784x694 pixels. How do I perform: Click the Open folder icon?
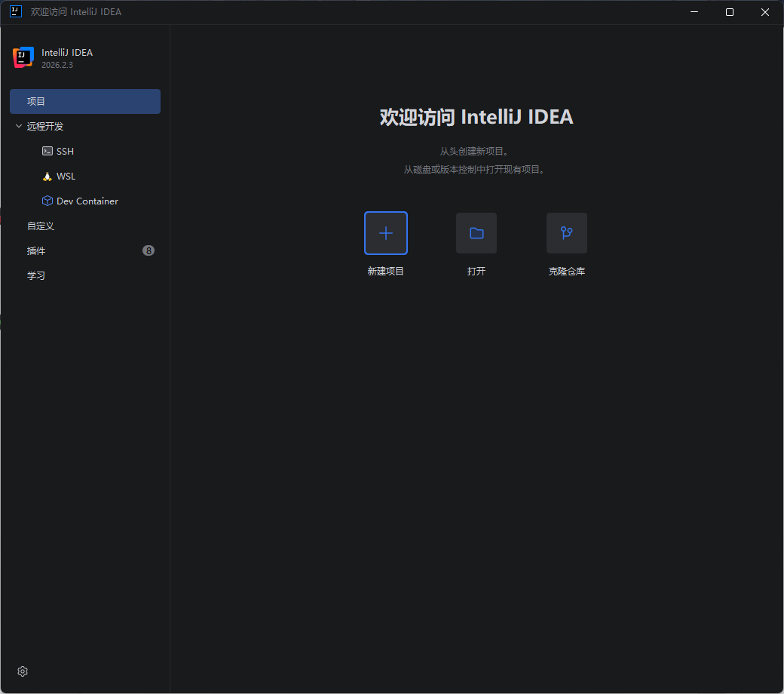pos(476,233)
